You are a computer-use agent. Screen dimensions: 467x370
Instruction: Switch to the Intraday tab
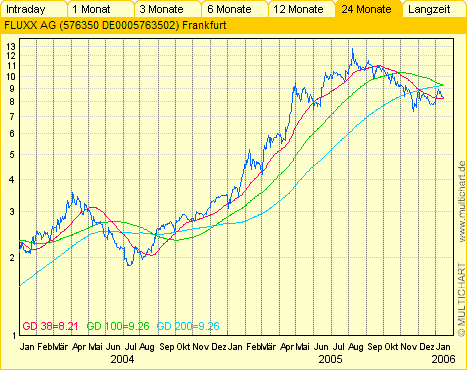click(x=33, y=9)
